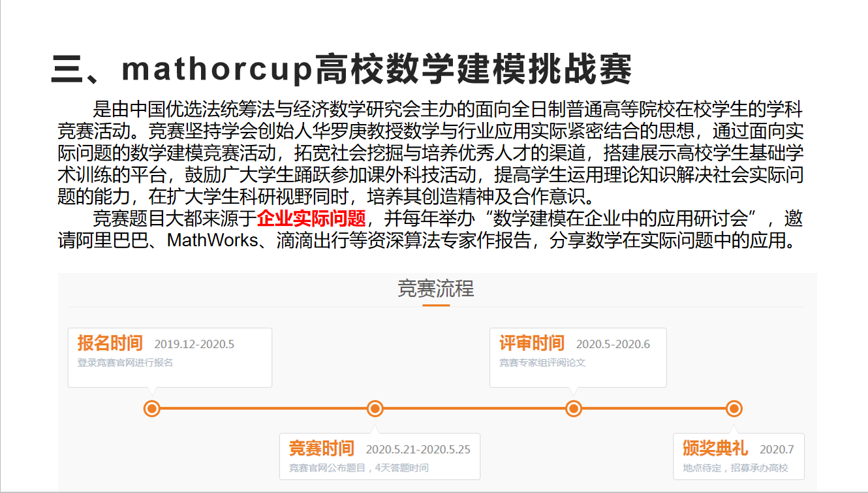Click the date '2020.7'
The height and width of the screenshot is (493, 868).
click(x=777, y=449)
